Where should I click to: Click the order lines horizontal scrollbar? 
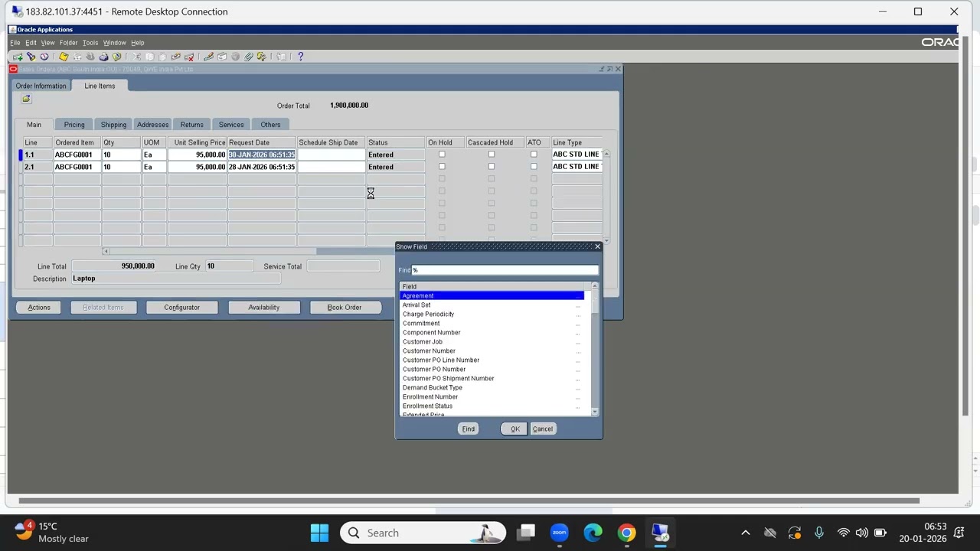248,251
